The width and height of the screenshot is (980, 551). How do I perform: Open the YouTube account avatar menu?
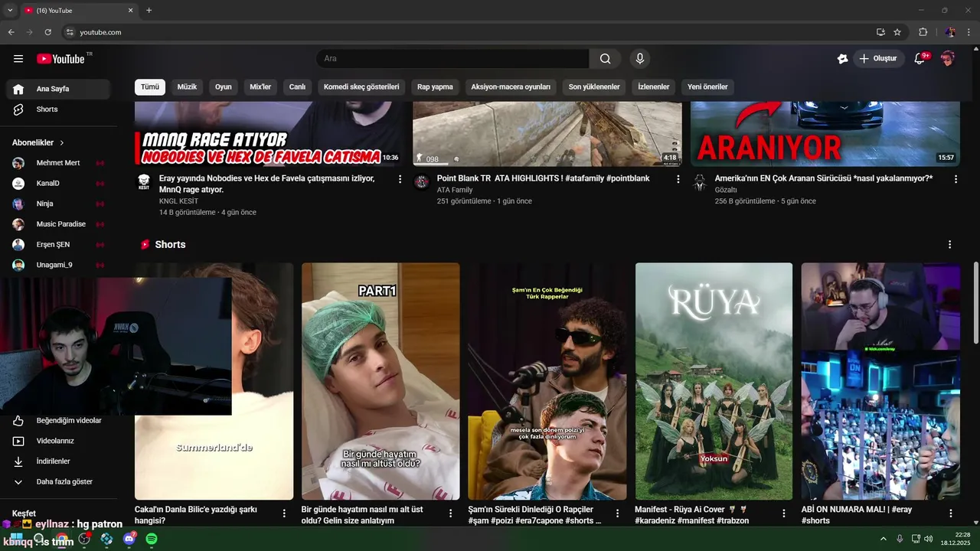[x=948, y=59]
